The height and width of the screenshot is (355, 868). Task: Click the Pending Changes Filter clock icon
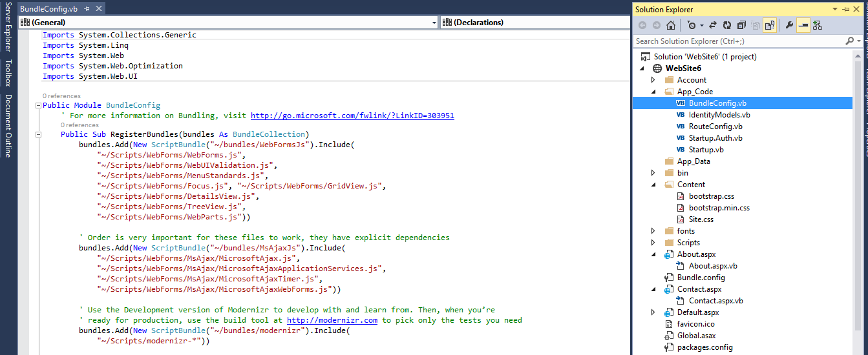(x=692, y=25)
